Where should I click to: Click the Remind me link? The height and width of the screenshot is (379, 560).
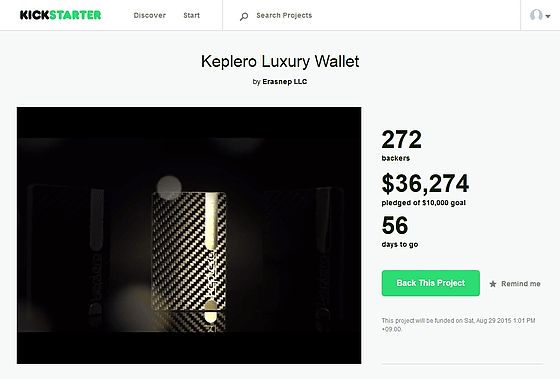[521, 284]
